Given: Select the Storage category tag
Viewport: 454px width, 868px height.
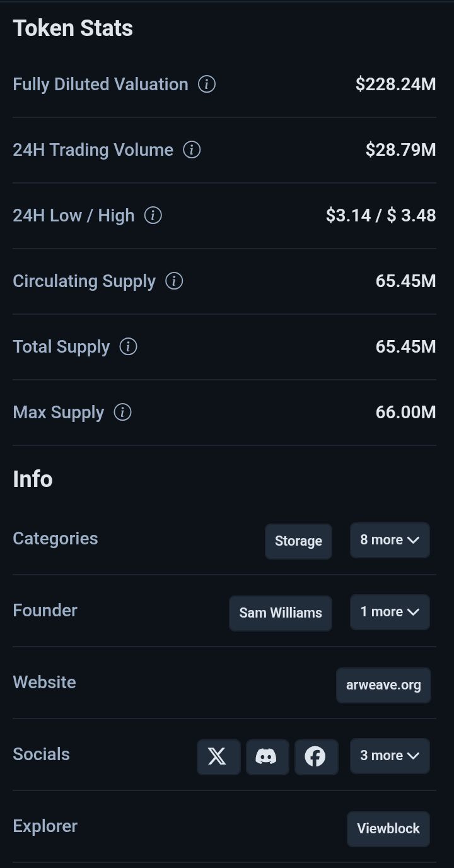Looking at the screenshot, I should click(298, 541).
